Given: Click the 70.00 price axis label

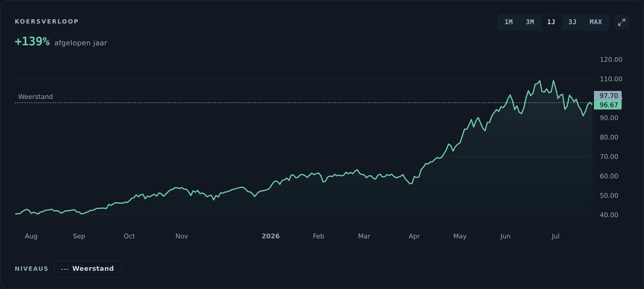Looking at the screenshot, I should pos(609,157).
